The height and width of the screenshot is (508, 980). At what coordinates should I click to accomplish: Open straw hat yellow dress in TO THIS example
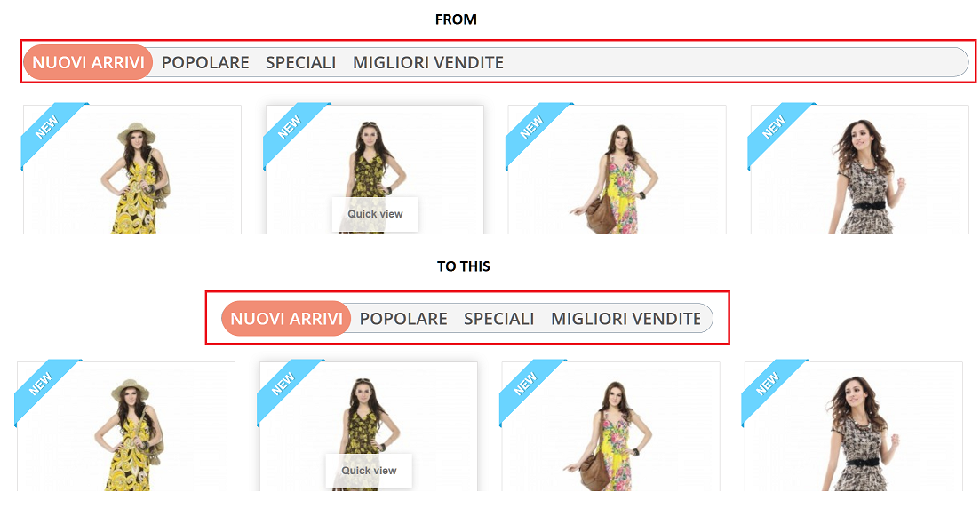click(x=126, y=426)
